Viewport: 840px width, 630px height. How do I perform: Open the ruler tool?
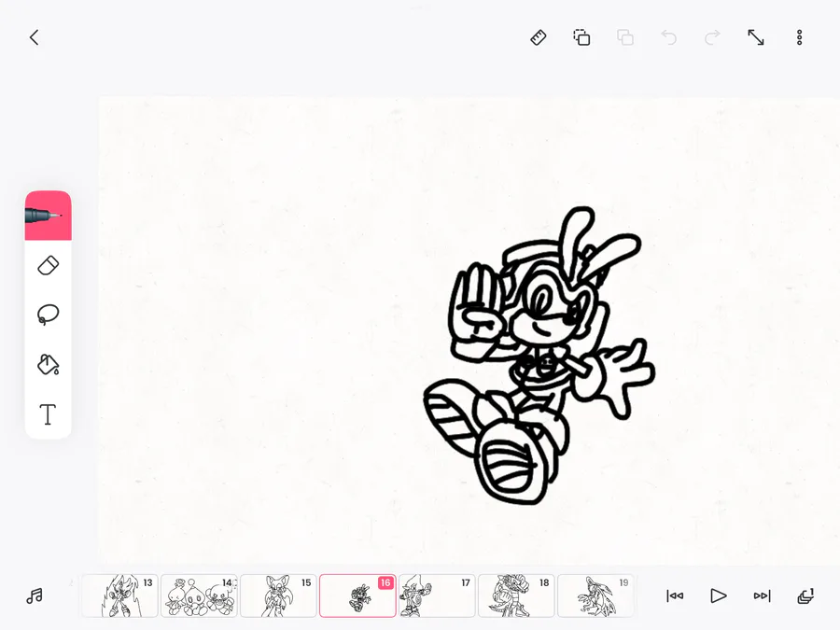click(538, 37)
